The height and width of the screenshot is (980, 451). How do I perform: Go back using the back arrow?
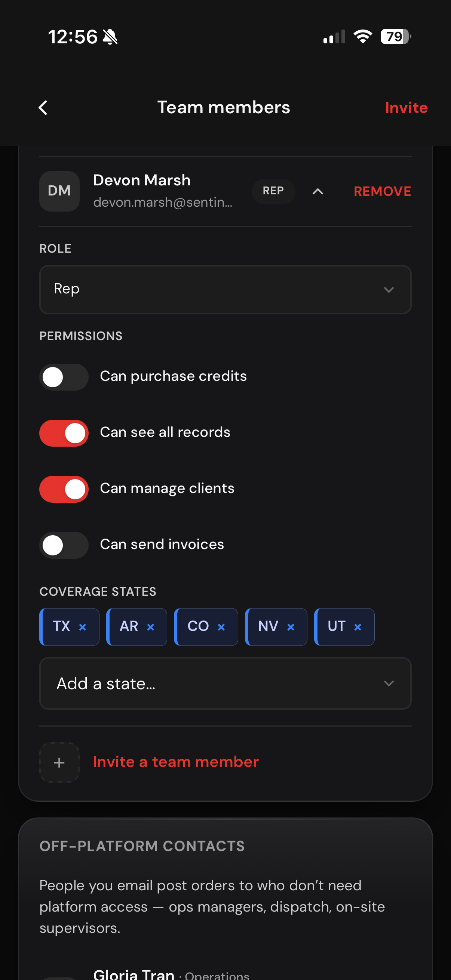[x=43, y=108]
